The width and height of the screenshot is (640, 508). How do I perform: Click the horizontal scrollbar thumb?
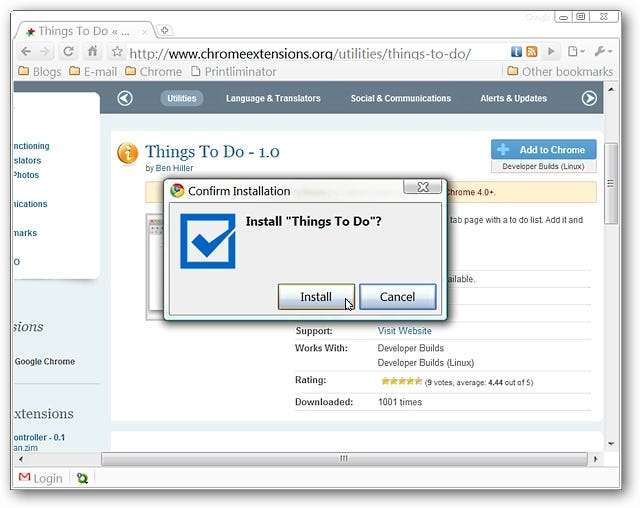pyautogui.click(x=344, y=459)
